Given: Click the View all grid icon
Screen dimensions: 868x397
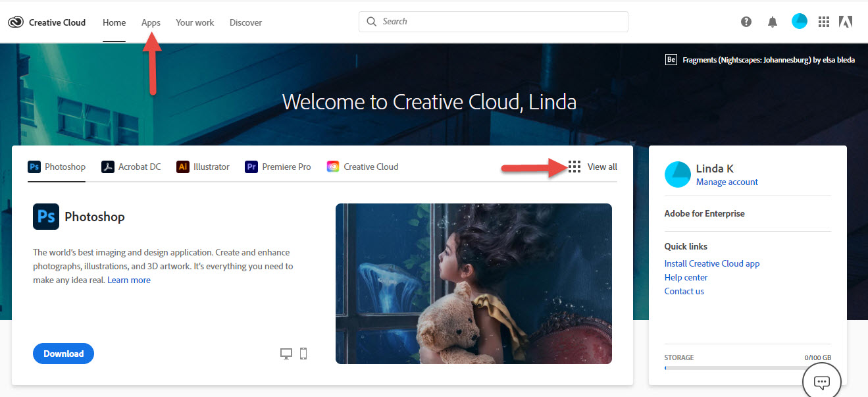Looking at the screenshot, I should tap(574, 167).
